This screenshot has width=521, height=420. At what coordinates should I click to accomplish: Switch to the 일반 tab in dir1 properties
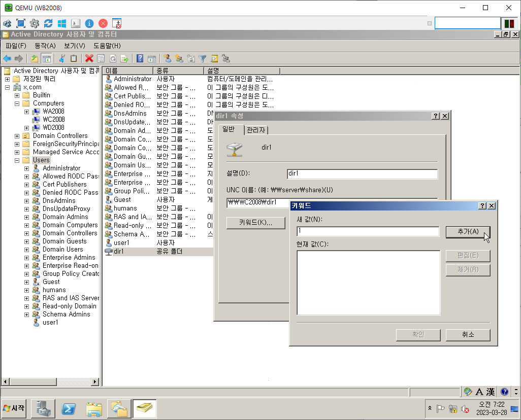tap(229, 129)
